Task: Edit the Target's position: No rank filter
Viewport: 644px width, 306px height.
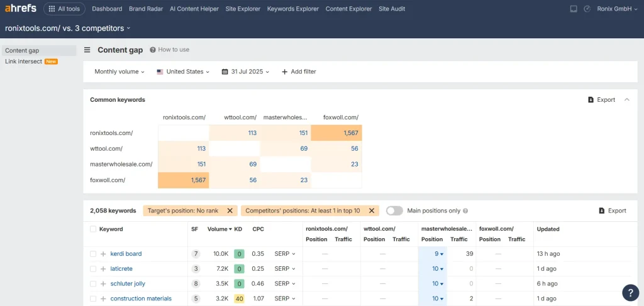Action: (x=183, y=211)
